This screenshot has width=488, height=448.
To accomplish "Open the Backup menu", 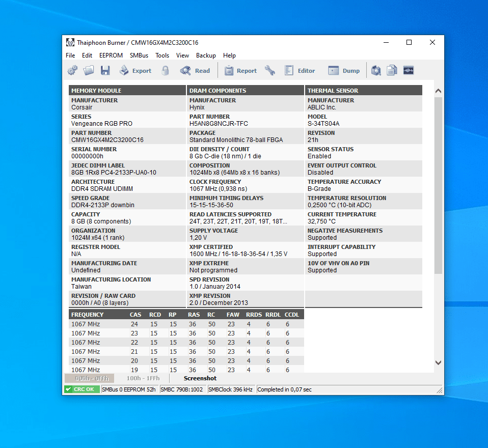I will [x=206, y=55].
